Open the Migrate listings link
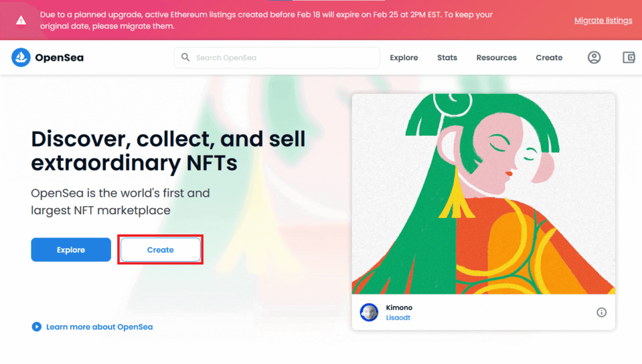This screenshot has height=364, width=642. 603,21
